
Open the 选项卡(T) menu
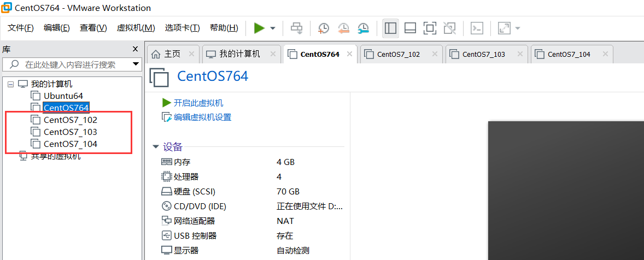pyautogui.click(x=183, y=28)
